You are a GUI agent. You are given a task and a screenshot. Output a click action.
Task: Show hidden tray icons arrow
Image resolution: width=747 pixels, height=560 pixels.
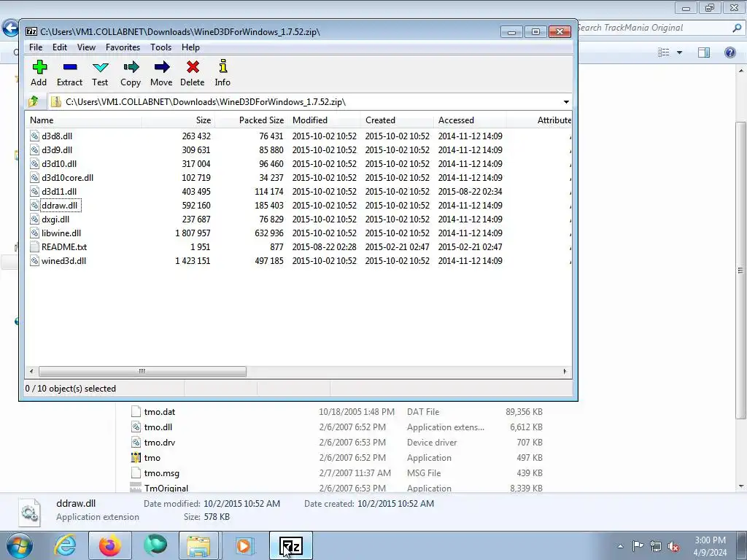click(620, 546)
